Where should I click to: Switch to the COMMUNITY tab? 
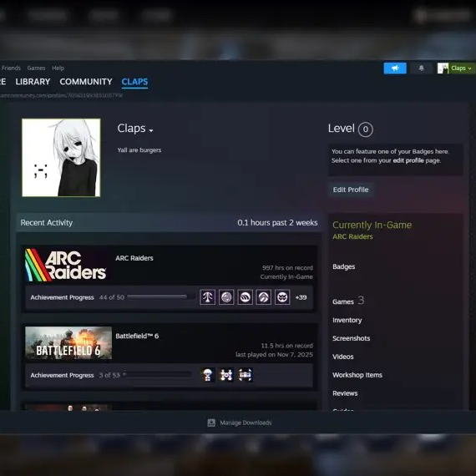click(86, 82)
